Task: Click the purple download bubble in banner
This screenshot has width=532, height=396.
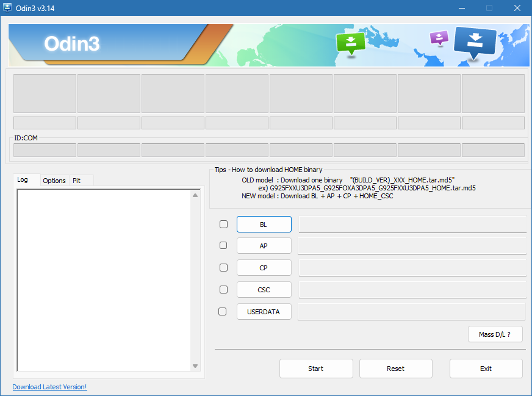Action: point(439,38)
